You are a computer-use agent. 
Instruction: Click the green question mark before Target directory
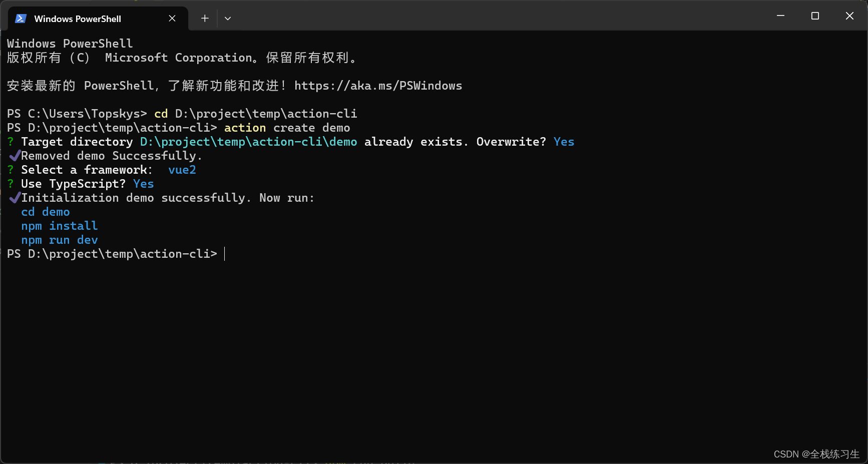[x=11, y=142]
